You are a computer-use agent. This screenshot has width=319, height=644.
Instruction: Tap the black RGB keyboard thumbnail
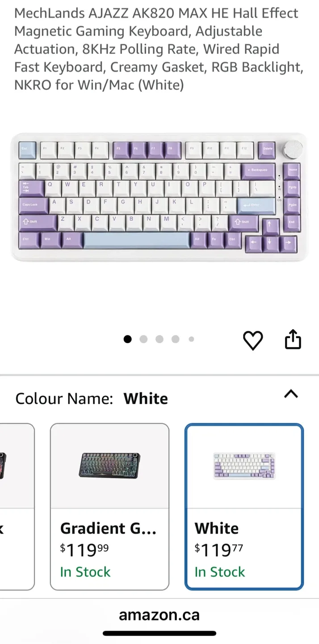pyautogui.click(x=109, y=465)
